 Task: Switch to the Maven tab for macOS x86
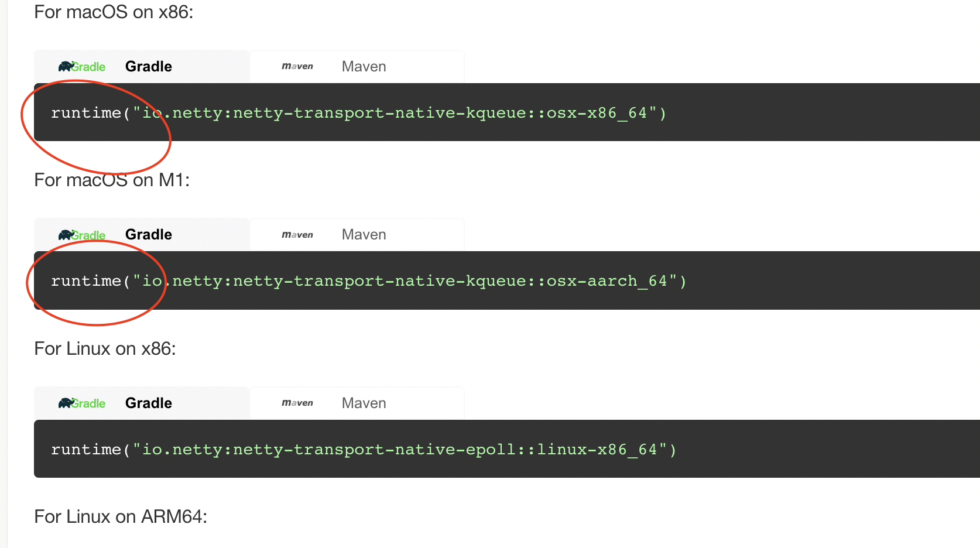pos(357,66)
